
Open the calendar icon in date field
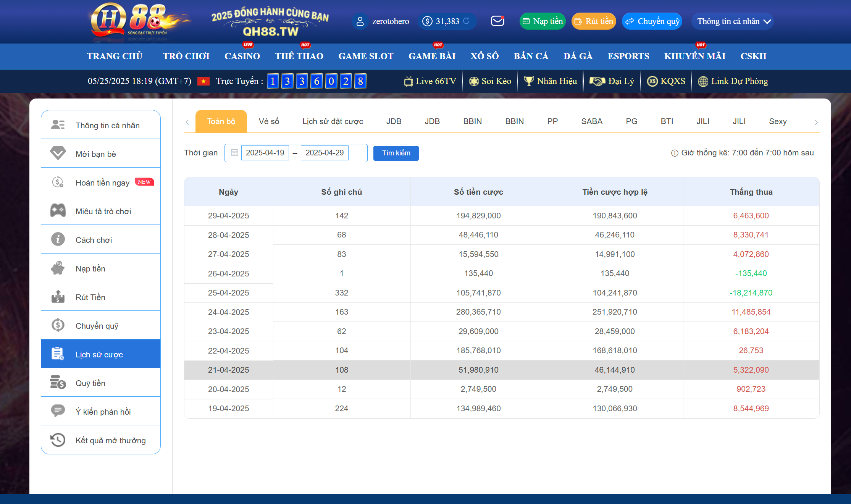click(234, 153)
